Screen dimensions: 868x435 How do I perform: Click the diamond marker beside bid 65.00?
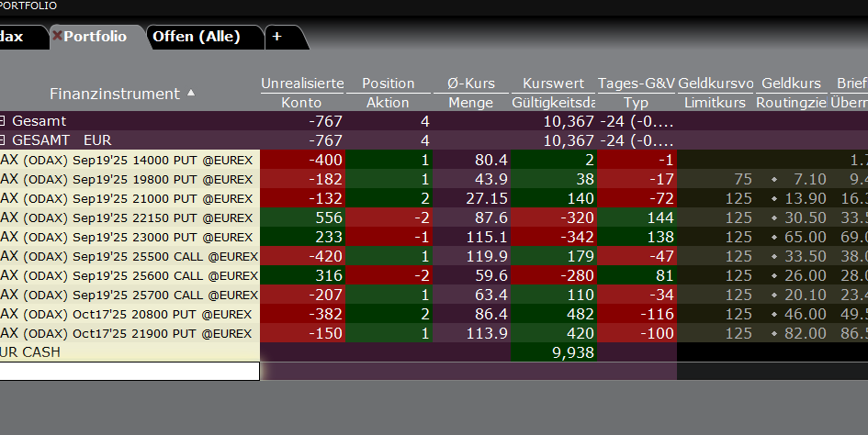774,237
